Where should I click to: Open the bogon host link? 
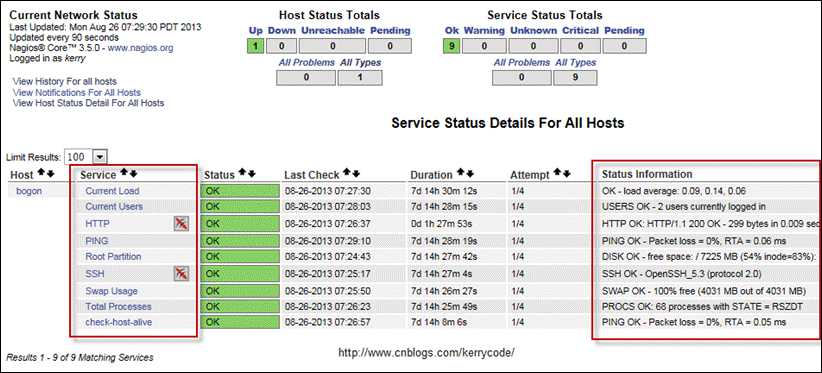[29, 191]
